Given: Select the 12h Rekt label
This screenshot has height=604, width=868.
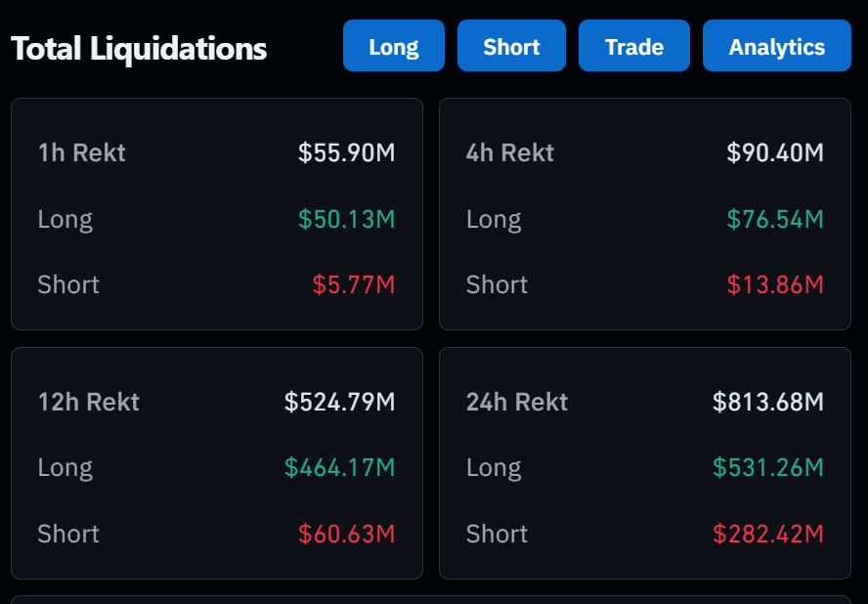Looking at the screenshot, I should [88, 402].
